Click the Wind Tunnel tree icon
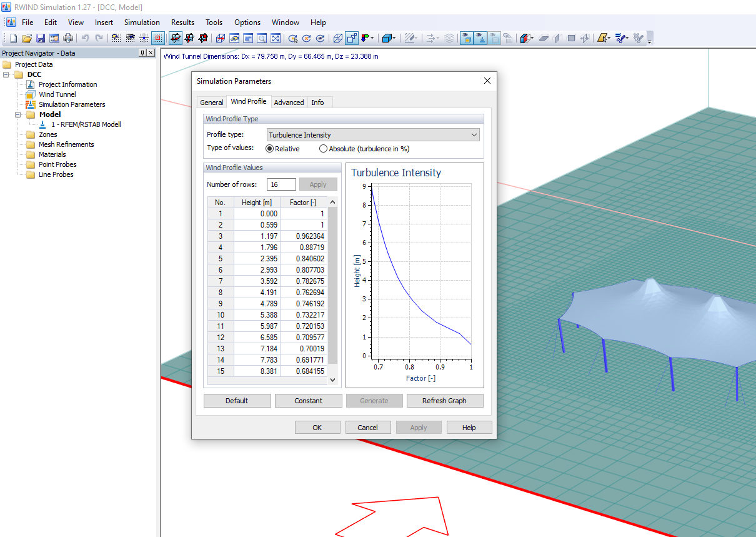This screenshot has width=756, height=537. pos(30,94)
